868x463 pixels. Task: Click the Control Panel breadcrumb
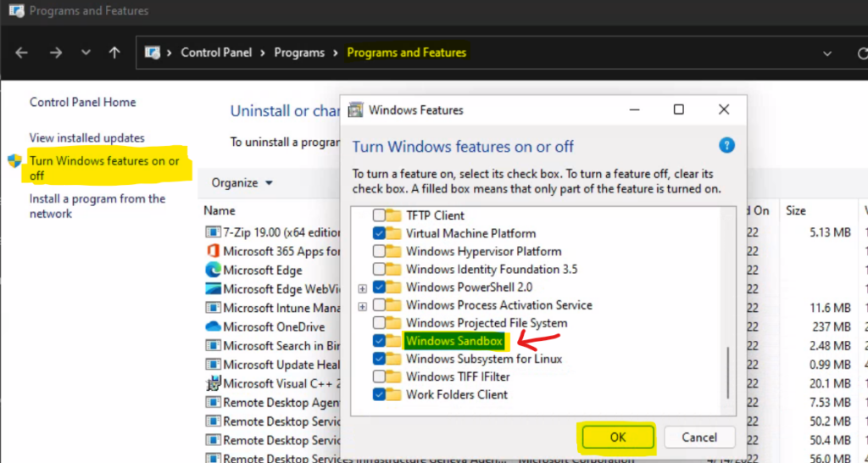[x=216, y=53]
